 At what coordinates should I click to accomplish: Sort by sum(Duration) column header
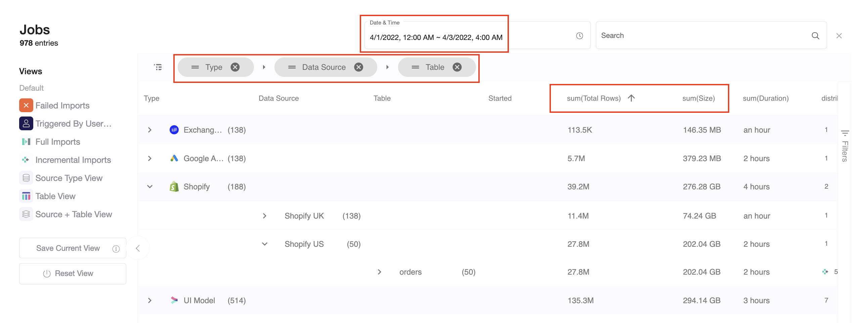[766, 98]
